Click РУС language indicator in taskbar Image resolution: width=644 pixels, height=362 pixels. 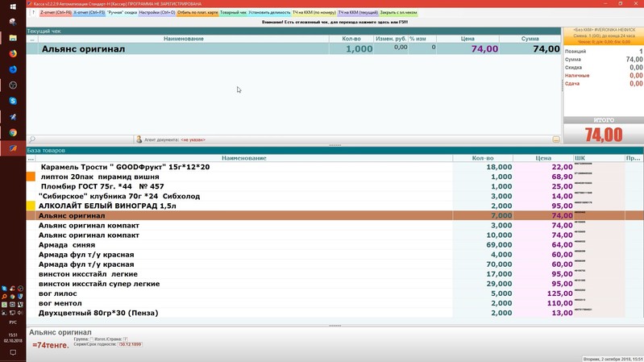13,322
